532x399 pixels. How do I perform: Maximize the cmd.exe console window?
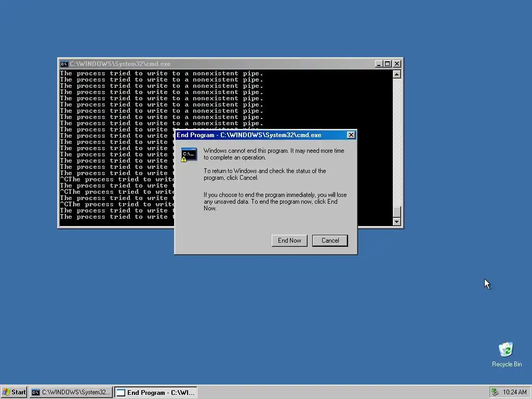coord(388,64)
